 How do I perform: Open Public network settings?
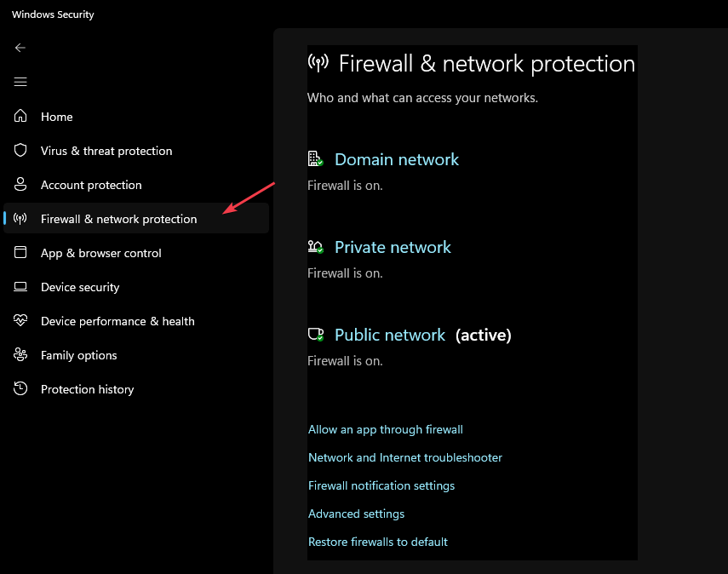[390, 335]
